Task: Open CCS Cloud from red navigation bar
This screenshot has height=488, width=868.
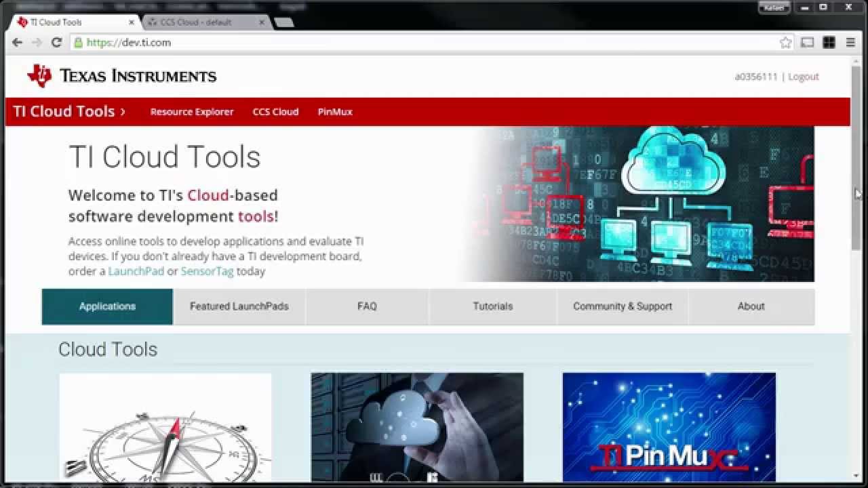Action: (275, 112)
